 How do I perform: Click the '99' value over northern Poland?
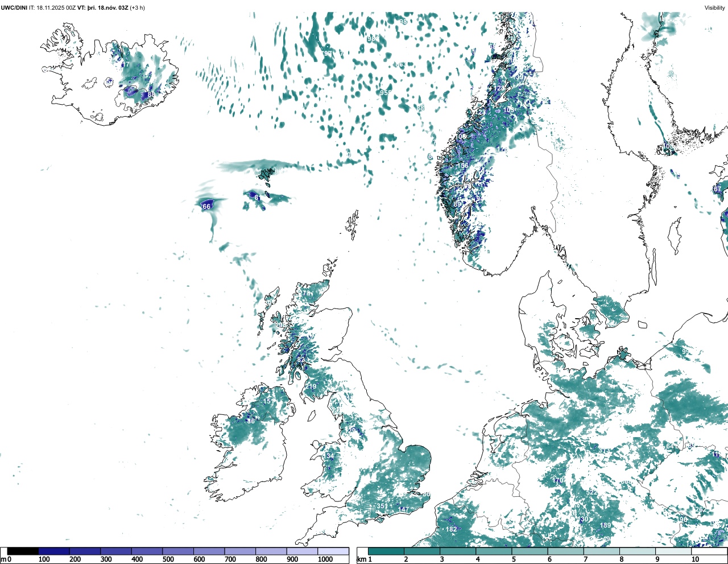pos(685,352)
